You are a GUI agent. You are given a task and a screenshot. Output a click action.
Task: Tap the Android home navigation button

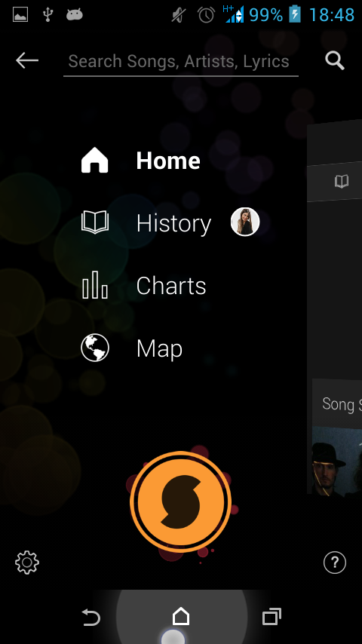pos(181,617)
